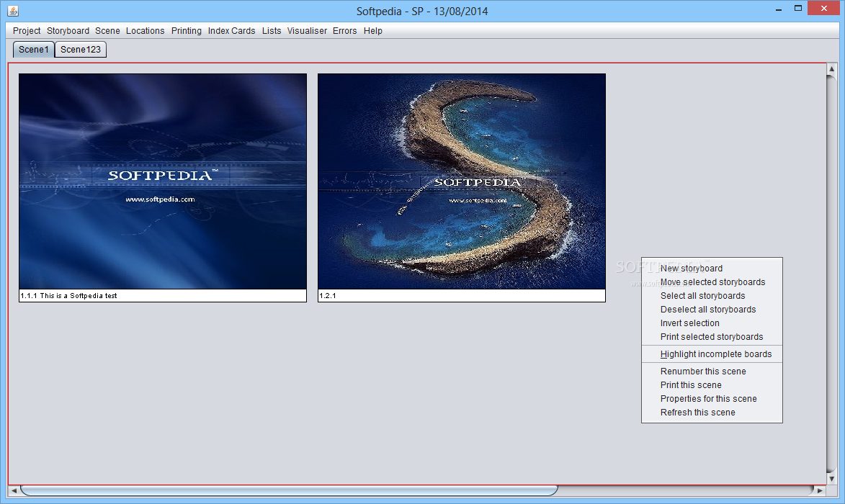This screenshot has width=845, height=504.
Task: Open the Printing menu
Action: click(186, 31)
